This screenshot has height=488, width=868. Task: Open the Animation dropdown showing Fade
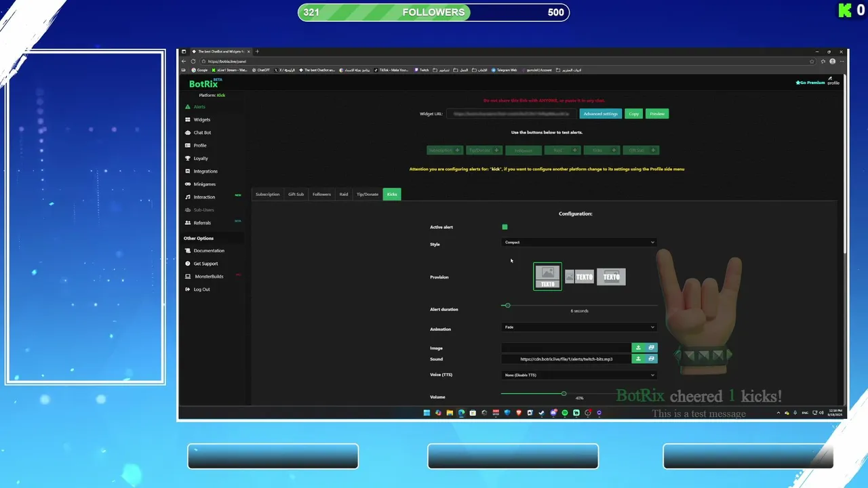tap(579, 327)
